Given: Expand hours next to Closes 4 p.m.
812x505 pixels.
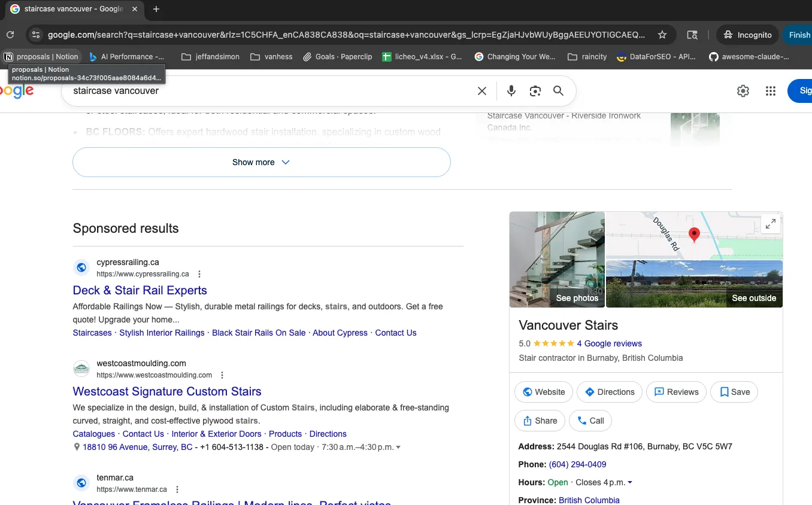Looking at the screenshot, I should pos(629,483).
